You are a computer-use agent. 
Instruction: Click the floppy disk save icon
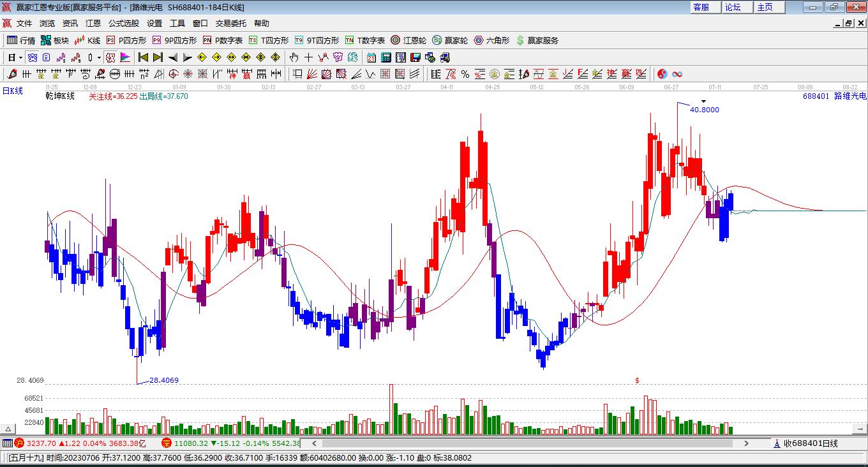click(415, 57)
